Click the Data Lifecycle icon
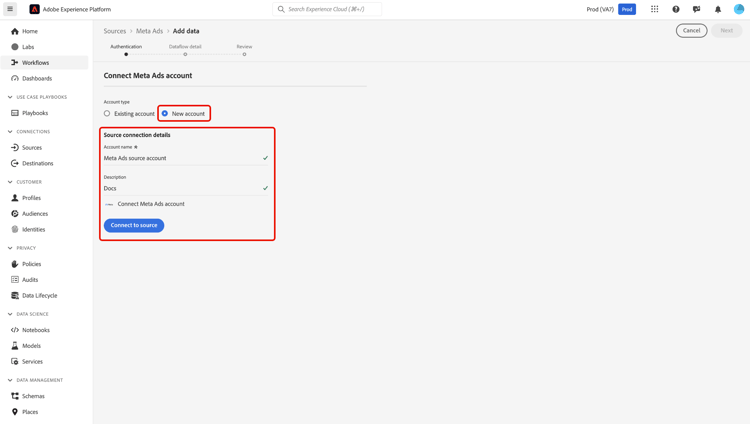 tap(15, 295)
